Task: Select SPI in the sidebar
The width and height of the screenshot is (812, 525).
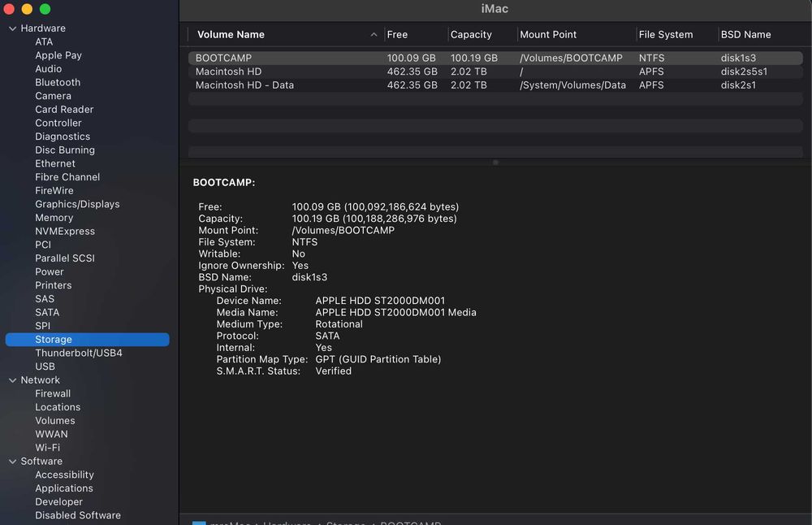Action: 42,325
